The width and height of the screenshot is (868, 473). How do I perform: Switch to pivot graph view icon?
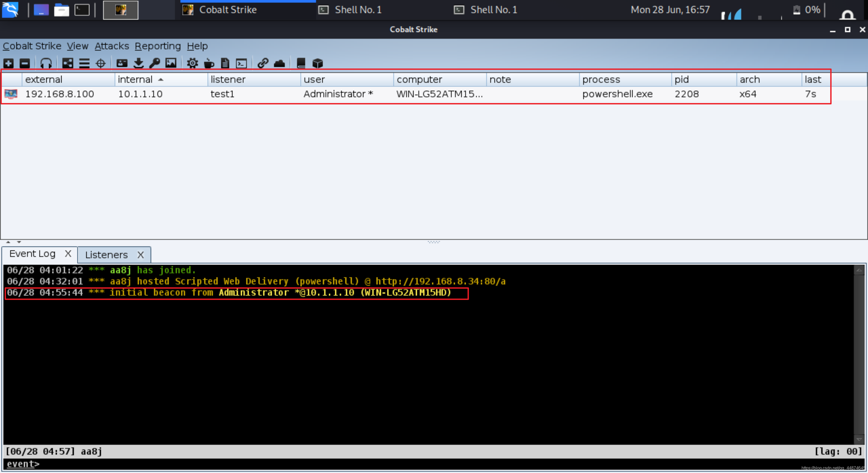tap(68, 63)
